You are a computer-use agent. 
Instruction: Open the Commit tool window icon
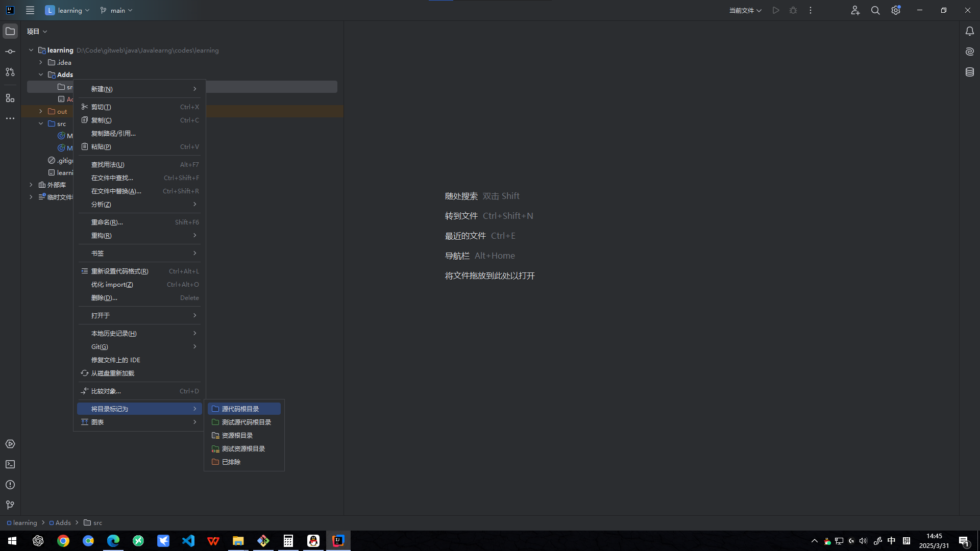(x=10, y=52)
